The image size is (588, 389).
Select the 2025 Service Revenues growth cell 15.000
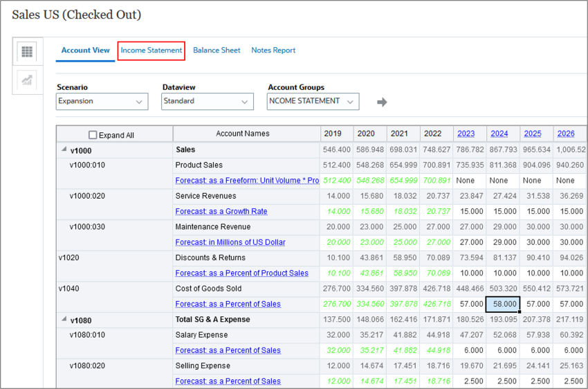[x=536, y=211]
